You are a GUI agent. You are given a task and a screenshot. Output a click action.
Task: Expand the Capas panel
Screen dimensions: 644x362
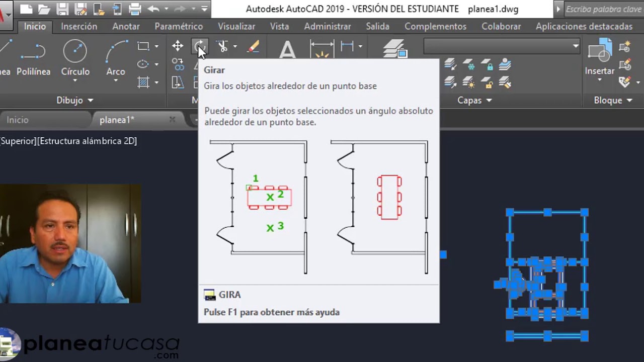pos(474,100)
